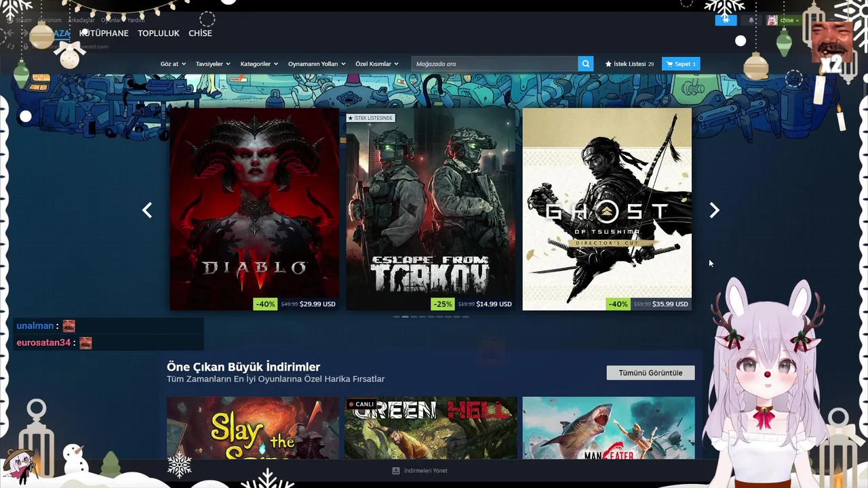The image size is (868, 488).
Task: Expand the Özel Kısımlar dropdown
Action: 377,64
